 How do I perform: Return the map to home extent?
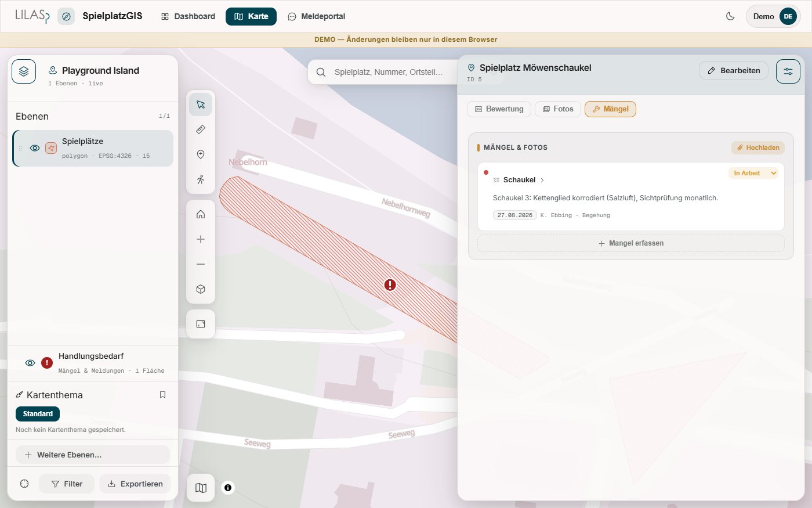(x=201, y=214)
